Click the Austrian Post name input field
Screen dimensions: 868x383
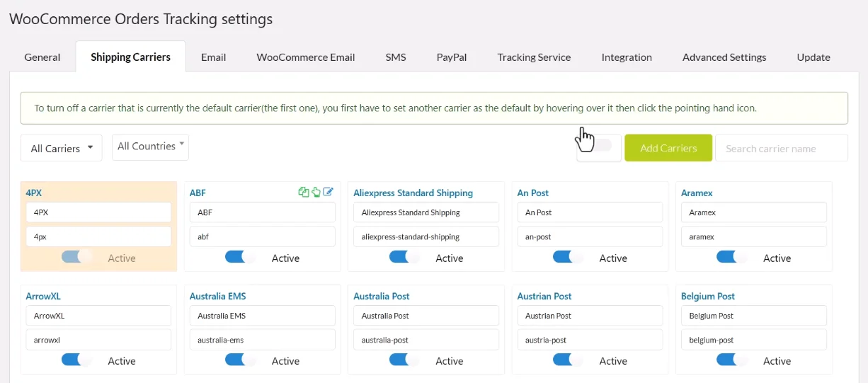pyautogui.click(x=590, y=316)
